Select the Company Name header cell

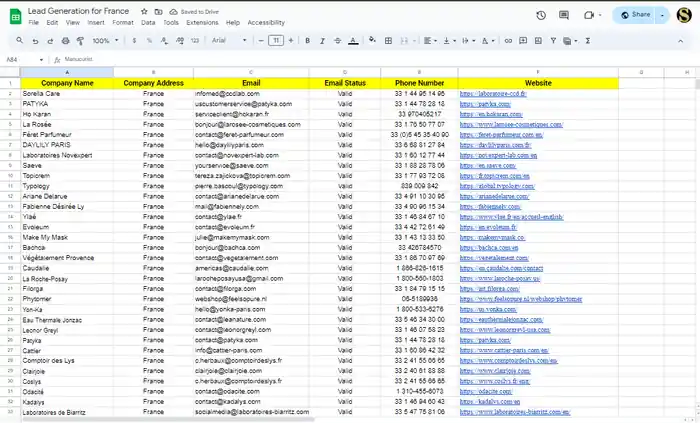(67, 83)
